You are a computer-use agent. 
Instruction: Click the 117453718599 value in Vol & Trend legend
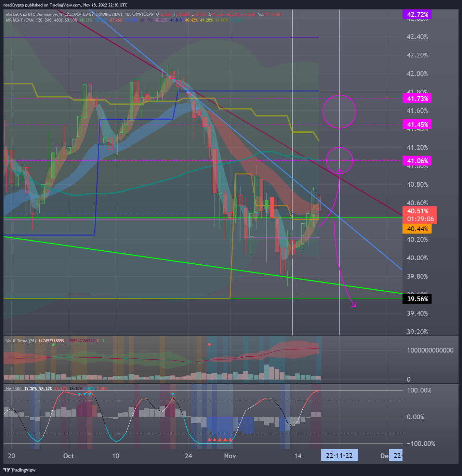[51, 341]
